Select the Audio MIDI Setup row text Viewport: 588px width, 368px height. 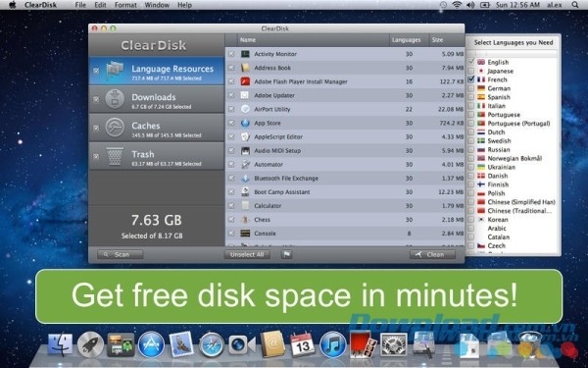click(277, 150)
